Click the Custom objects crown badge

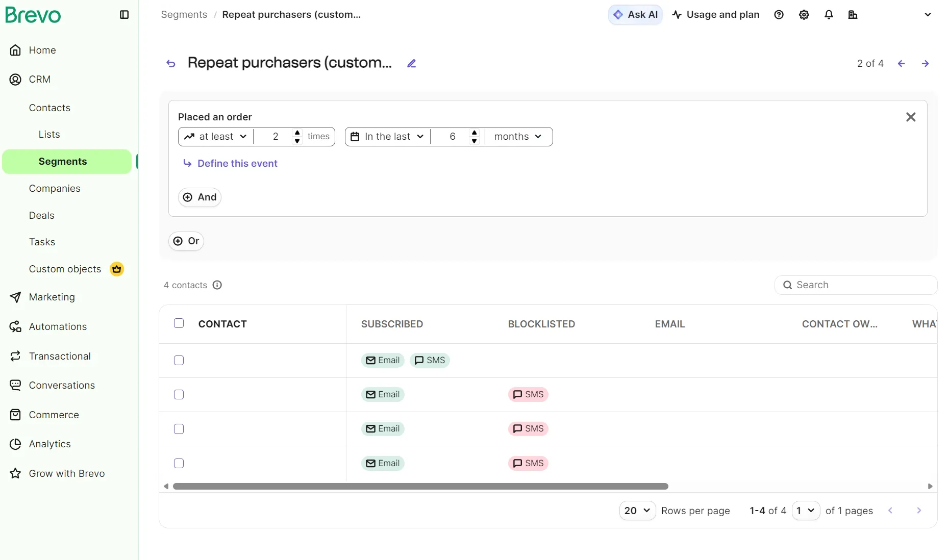pyautogui.click(x=117, y=269)
